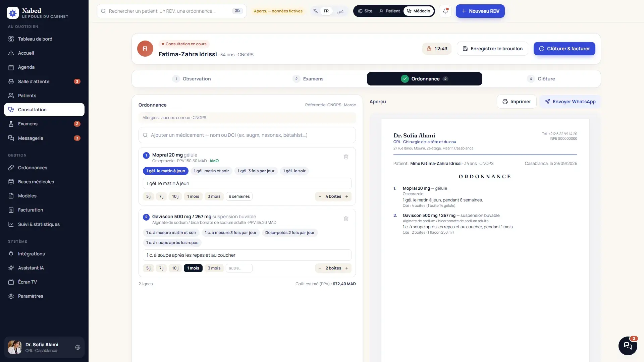Click Enregistrer le brouillon
Viewport: 644px width, 362px height.
[x=492, y=49]
